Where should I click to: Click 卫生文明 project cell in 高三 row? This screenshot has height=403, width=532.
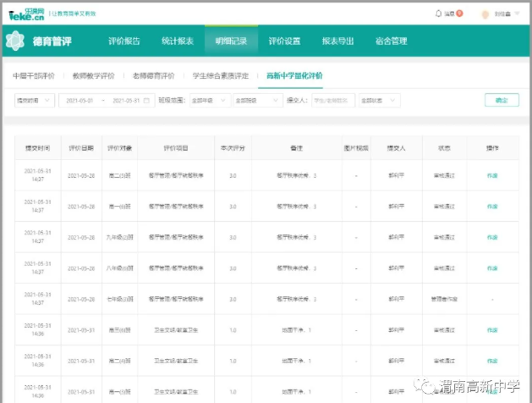pos(176,330)
